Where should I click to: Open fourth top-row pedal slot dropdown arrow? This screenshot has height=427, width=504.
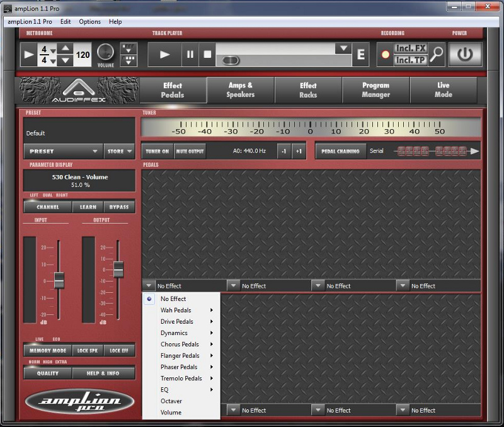(403, 286)
